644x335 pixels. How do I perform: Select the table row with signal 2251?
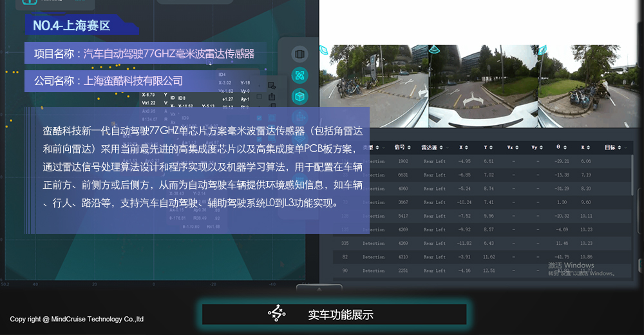point(482,271)
